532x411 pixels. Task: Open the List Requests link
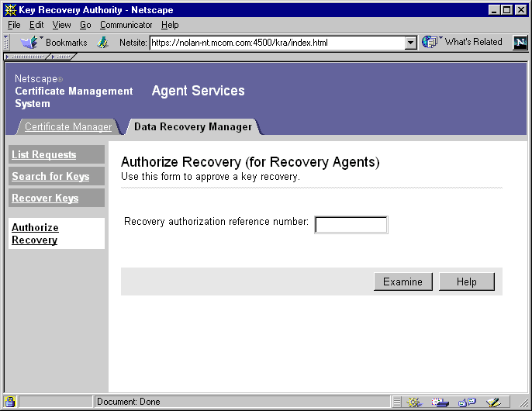[x=43, y=154]
